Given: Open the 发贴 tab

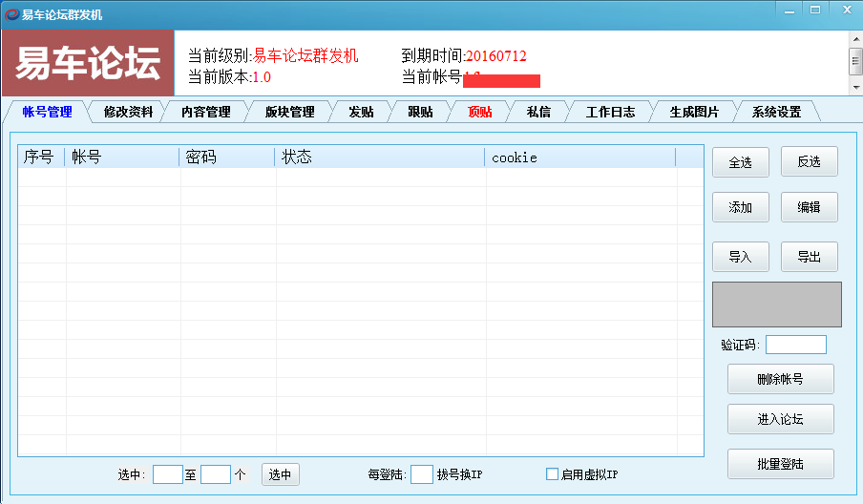Looking at the screenshot, I should pyautogui.click(x=361, y=112).
